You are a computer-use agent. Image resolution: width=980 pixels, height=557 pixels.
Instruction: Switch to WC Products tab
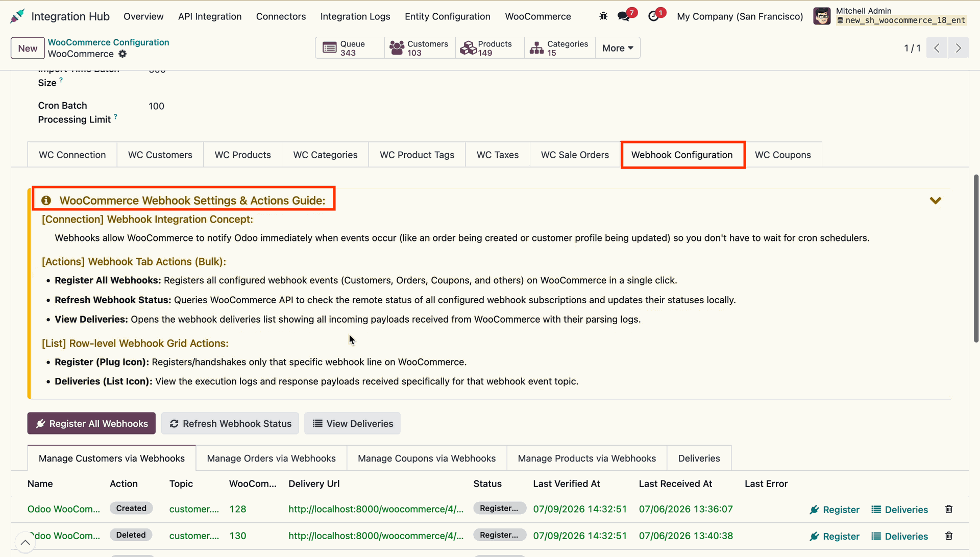pyautogui.click(x=242, y=155)
